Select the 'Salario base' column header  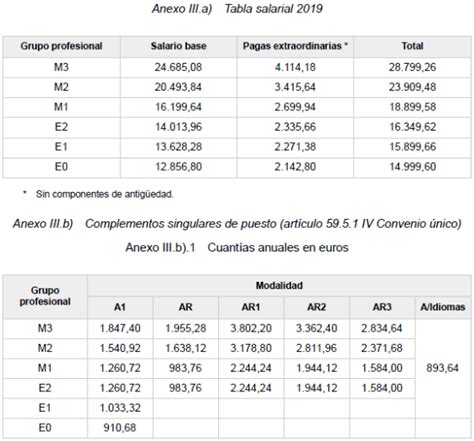[x=178, y=46]
